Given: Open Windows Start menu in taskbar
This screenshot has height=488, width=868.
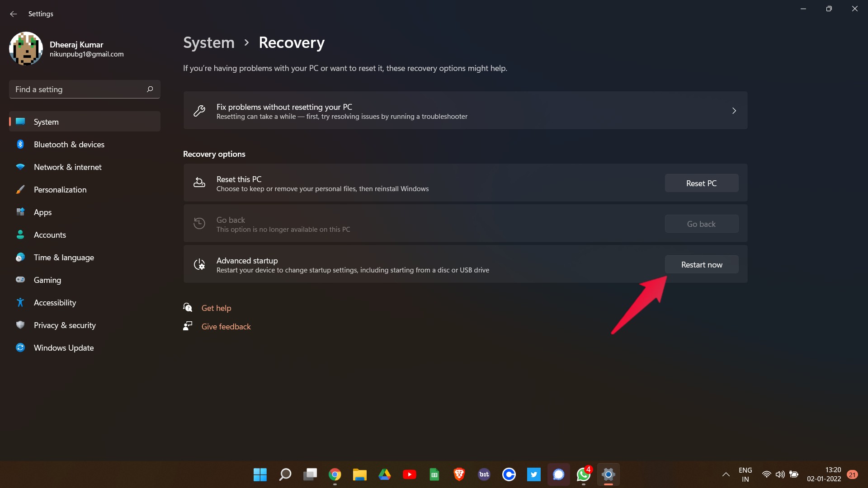Looking at the screenshot, I should (260, 474).
